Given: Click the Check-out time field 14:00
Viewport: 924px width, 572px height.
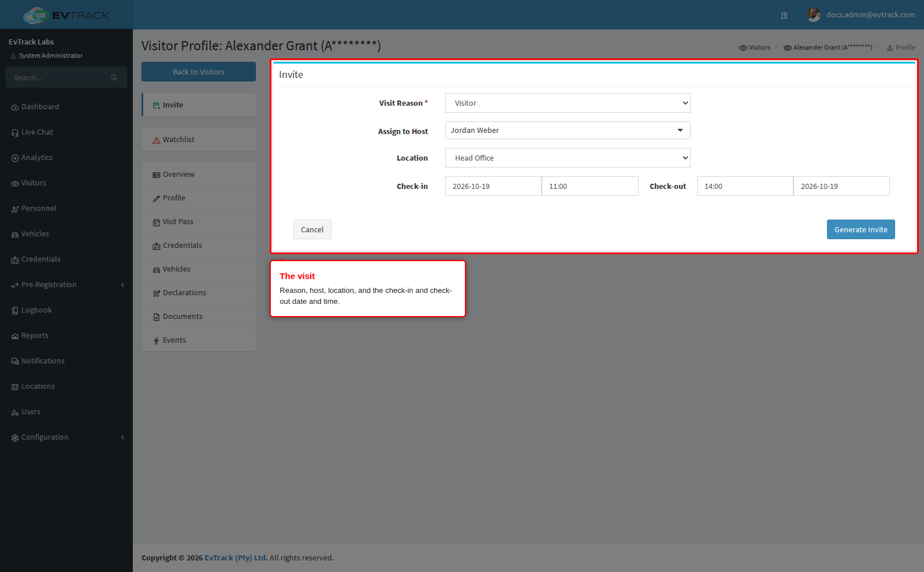Looking at the screenshot, I should coord(745,186).
